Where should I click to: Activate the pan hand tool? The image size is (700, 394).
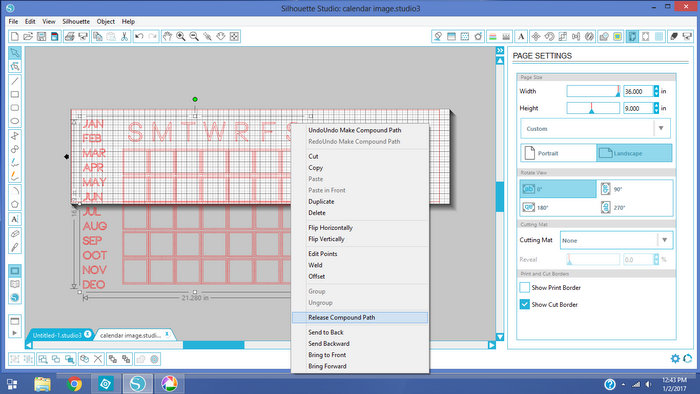(167, 36)
